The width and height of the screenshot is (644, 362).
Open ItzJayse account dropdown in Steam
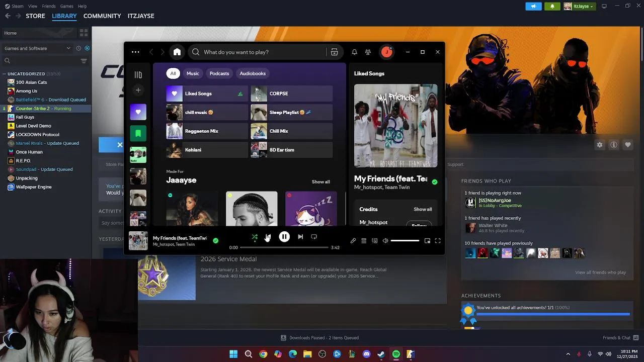pos(579,6)
